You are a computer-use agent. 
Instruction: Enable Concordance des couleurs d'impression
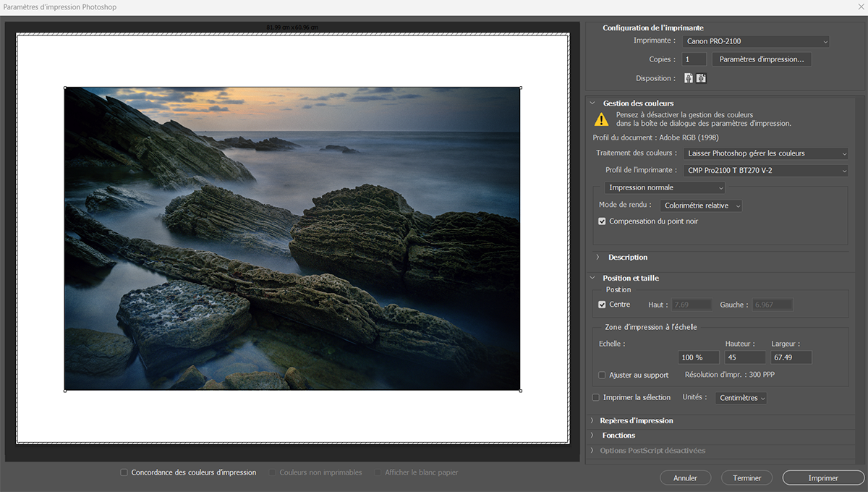124,472
